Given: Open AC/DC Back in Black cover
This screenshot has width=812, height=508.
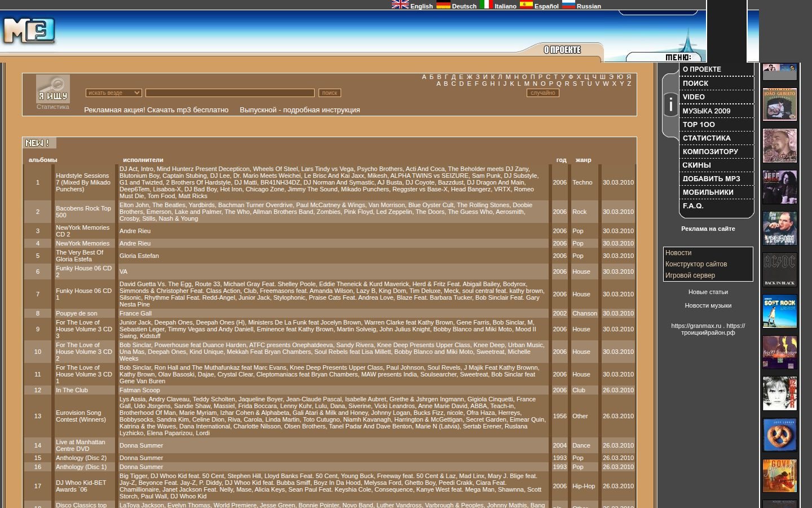Looking at the screenshot, I should click(x=780, y=269).
